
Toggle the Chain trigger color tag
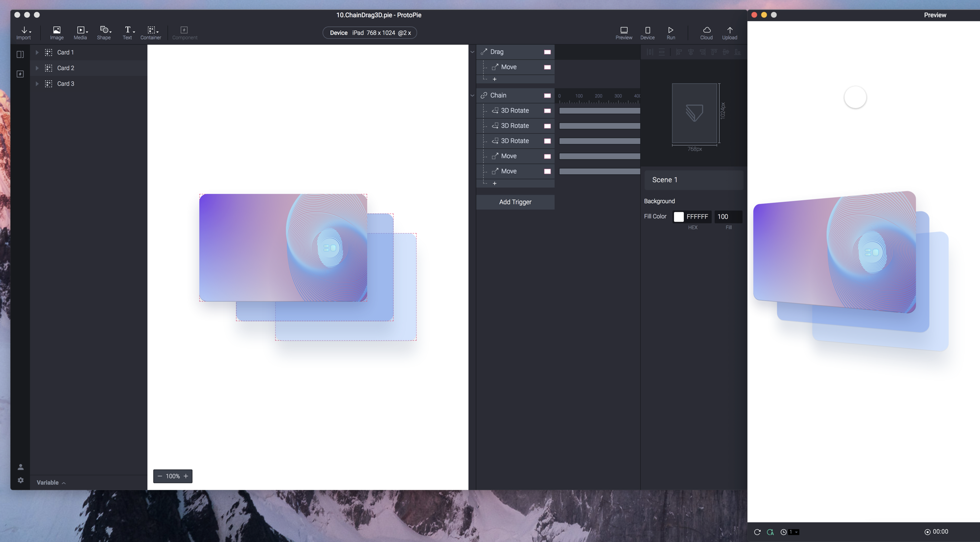pyautogui.click(x=547, y=95)
